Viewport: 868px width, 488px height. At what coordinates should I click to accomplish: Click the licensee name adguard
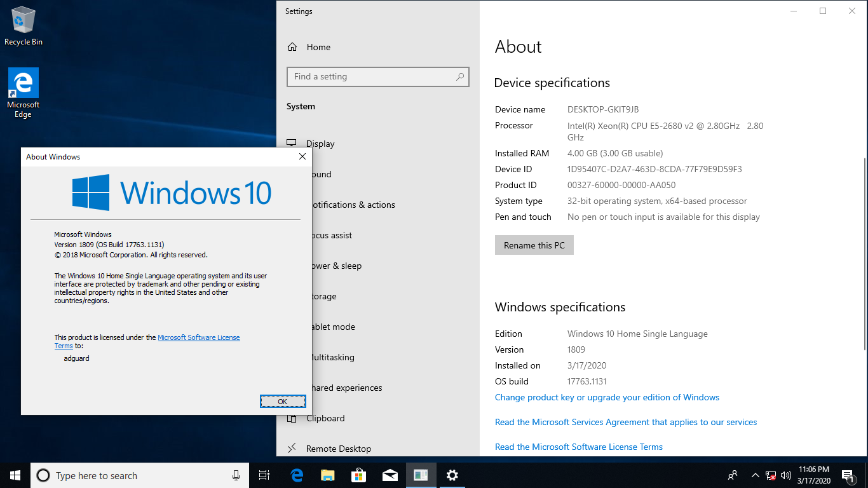[x=77, y=358]
